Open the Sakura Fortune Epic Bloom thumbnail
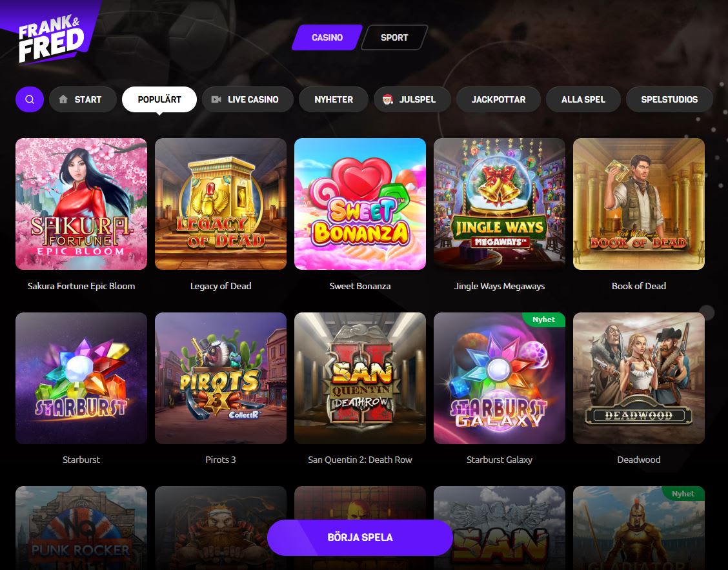This screenshot has height=570, width=728. (x=81, y=204)
